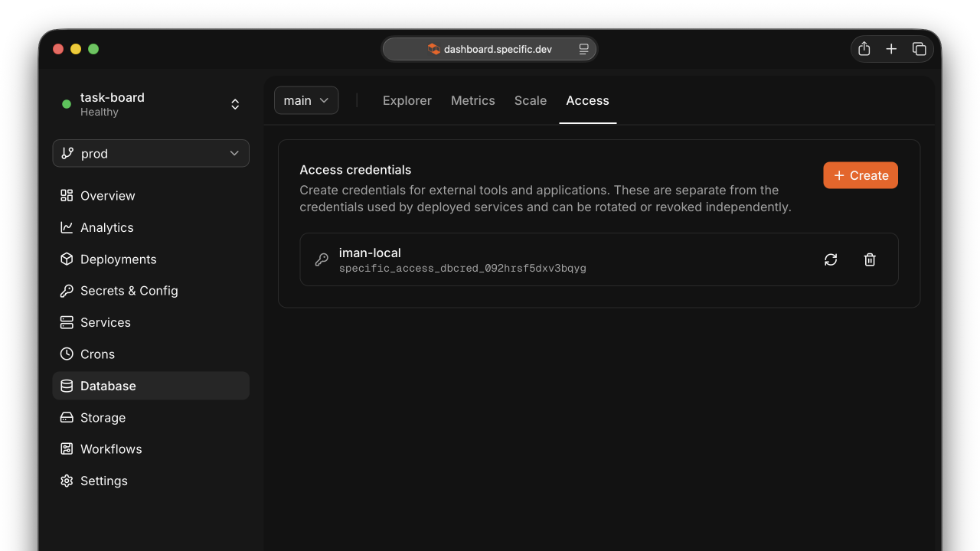This screenshot has height=551, width=980.
Task: Go to Overview in sidebar
Action: click(151, 195)
